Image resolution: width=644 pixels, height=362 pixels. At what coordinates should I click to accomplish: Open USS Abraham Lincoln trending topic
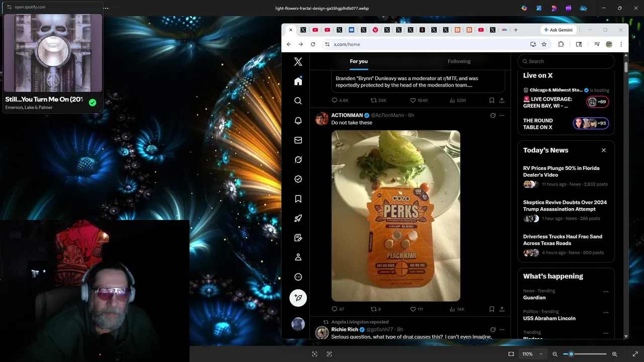pyautogui.click(x=549, y=318)
